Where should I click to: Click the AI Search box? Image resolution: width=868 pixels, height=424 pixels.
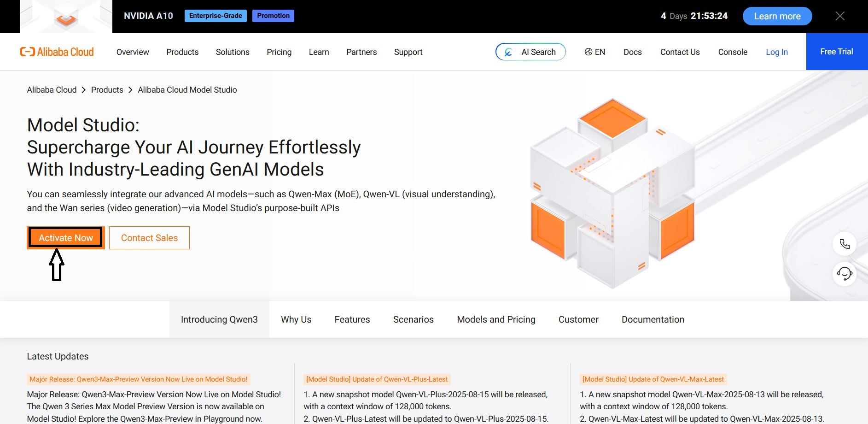coord(530,52)
